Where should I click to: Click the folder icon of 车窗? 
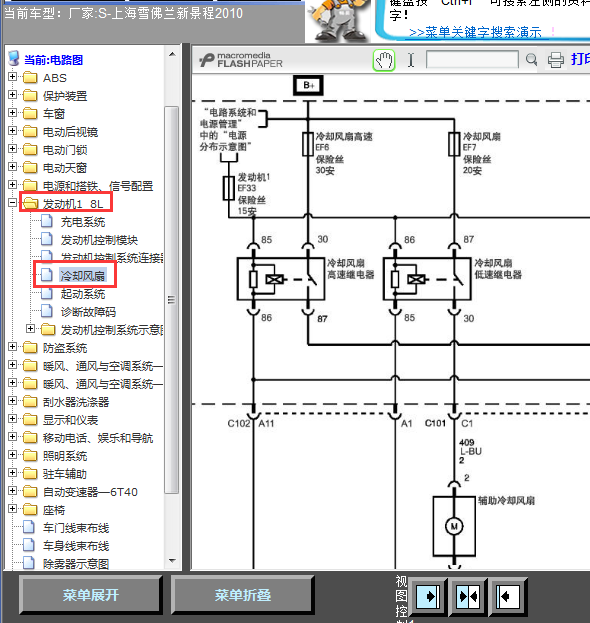coord(30,114)
